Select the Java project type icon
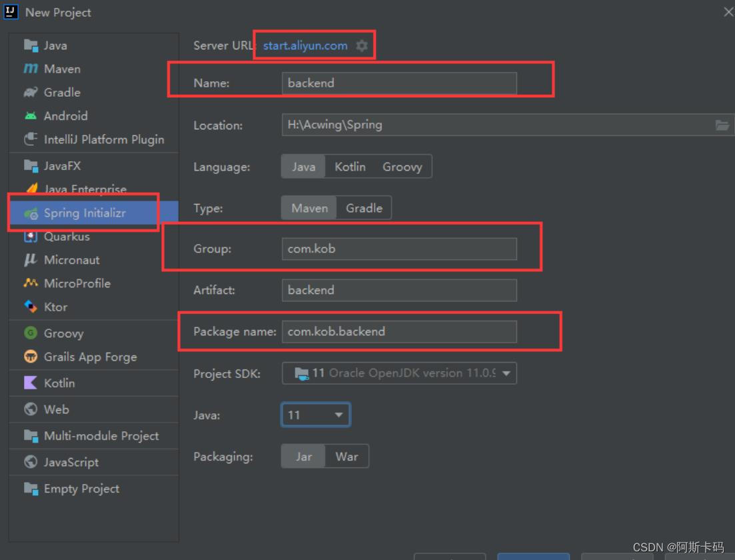Image resolution: width=735 pixels, height=560 pixels. (31, 45)
